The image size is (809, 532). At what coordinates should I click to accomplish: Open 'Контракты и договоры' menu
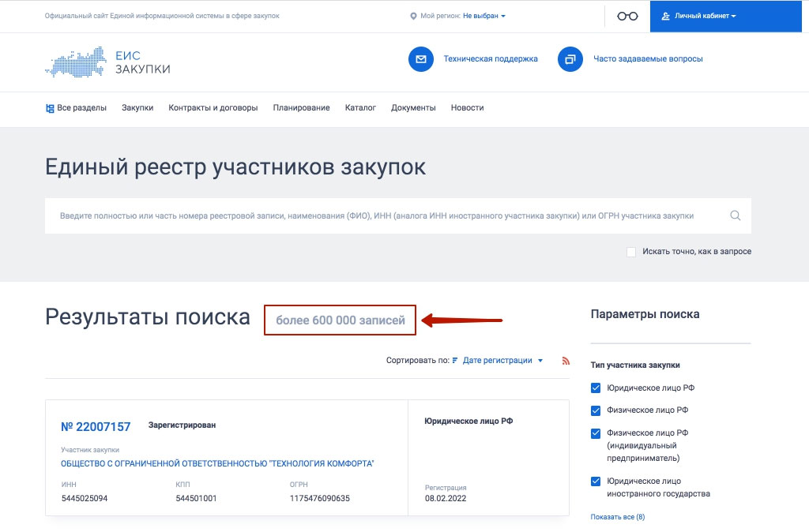pyautogui.click(x=213, y=108)
